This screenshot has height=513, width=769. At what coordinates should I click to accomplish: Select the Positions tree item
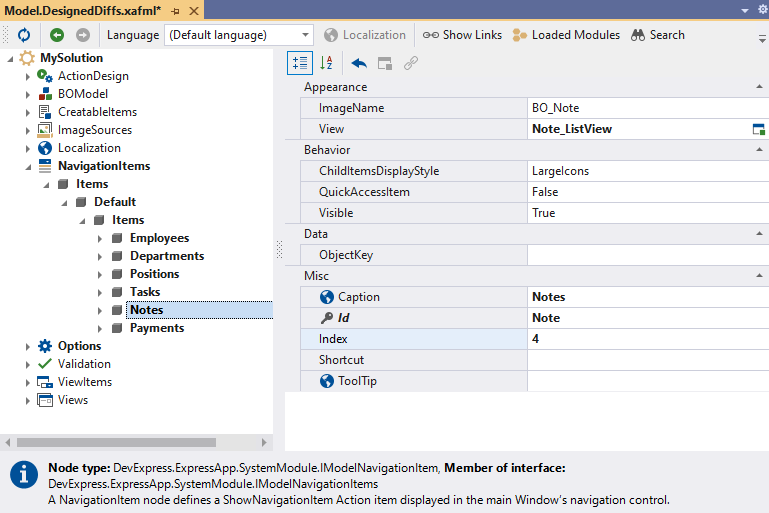pos(154,274)
